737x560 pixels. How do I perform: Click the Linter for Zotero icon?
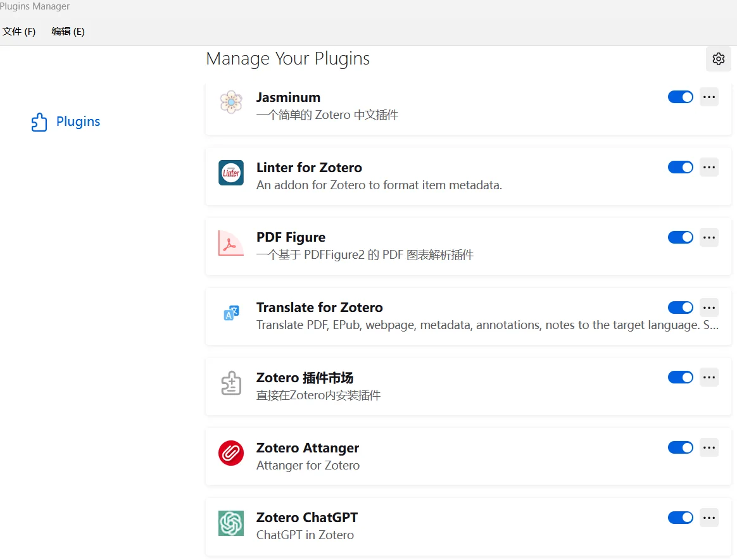point(231,173)
